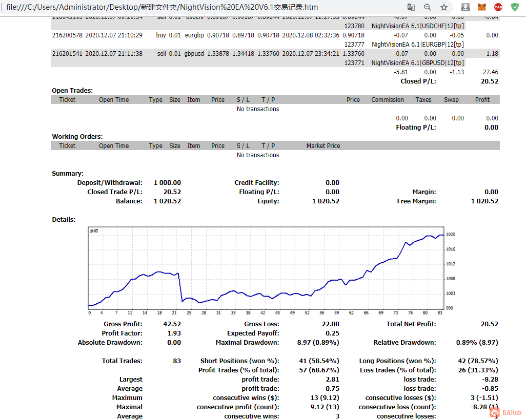Click the Maximal Drawdown value
This screenshot has width=526, height=420.
tap(318, 343)
